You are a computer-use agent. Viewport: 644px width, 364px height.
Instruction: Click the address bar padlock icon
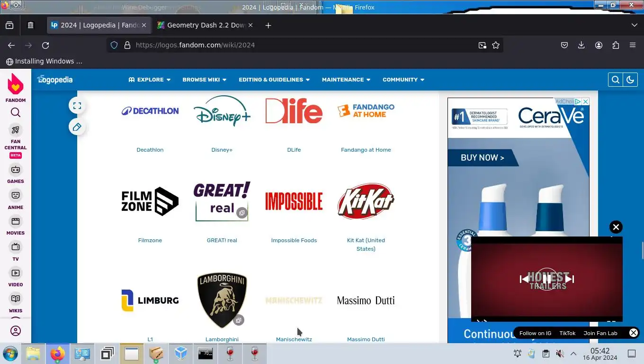click(x=127, y=45)
